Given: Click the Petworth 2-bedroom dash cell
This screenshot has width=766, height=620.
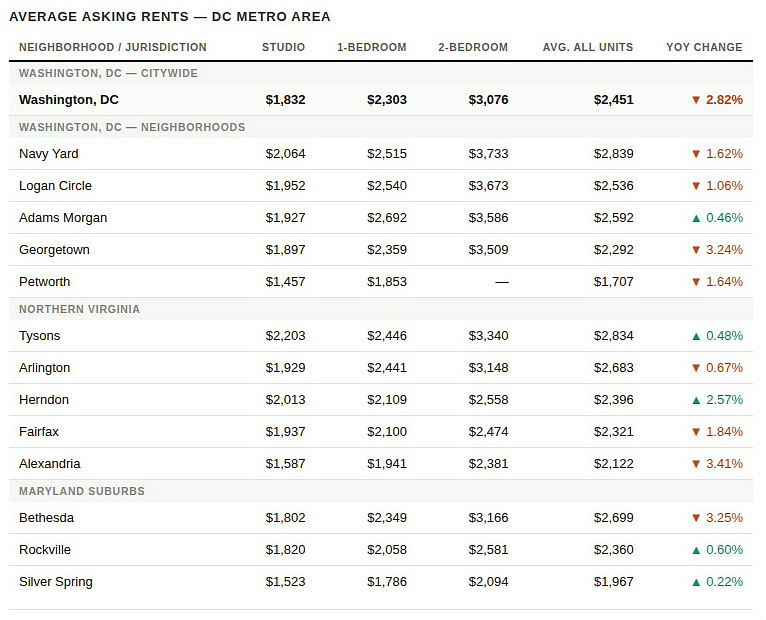Looking at the screenshot, I should (501, 282).
